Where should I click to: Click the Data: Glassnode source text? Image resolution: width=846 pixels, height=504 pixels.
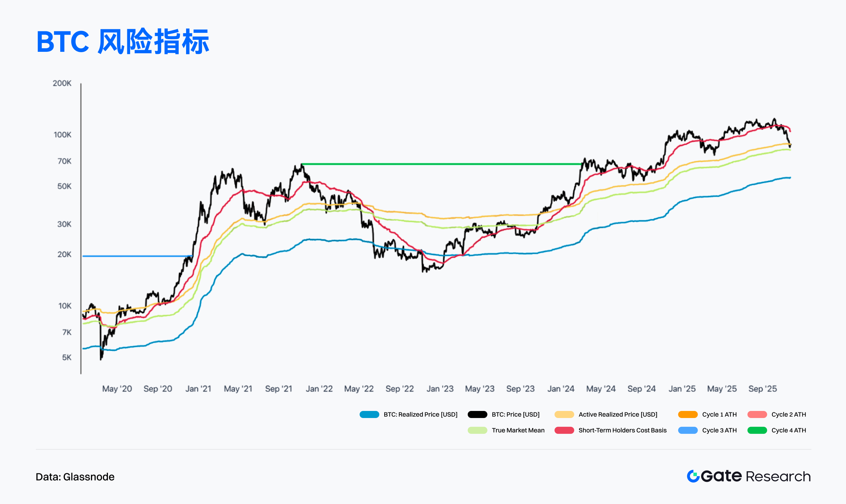click(75, 477)
